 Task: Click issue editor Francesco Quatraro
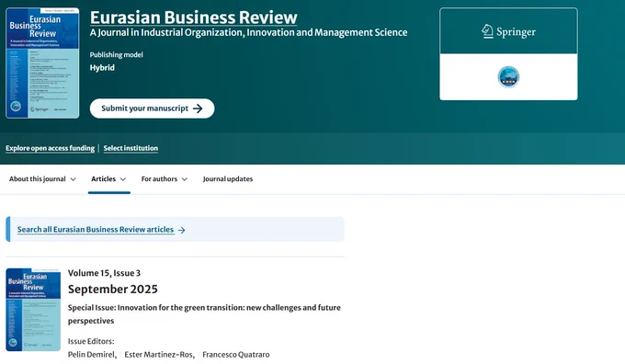236,355
